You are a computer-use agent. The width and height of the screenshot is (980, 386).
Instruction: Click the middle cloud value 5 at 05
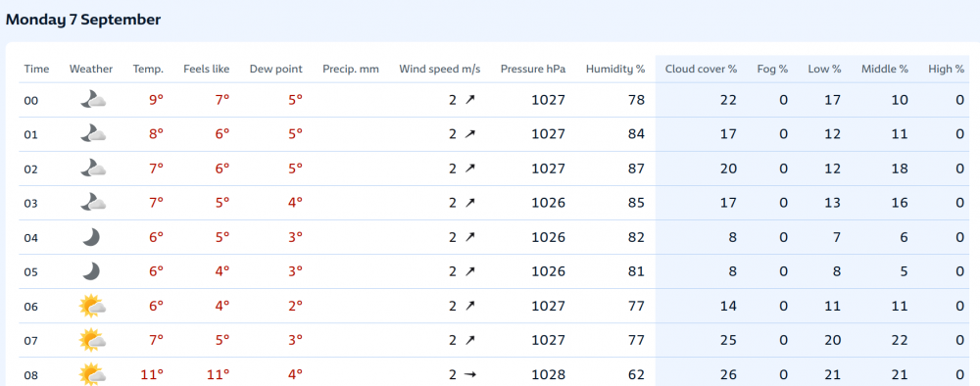905,271
